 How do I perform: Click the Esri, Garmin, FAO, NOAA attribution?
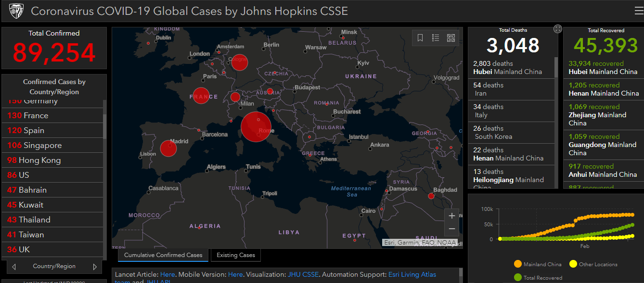[420, 243]
